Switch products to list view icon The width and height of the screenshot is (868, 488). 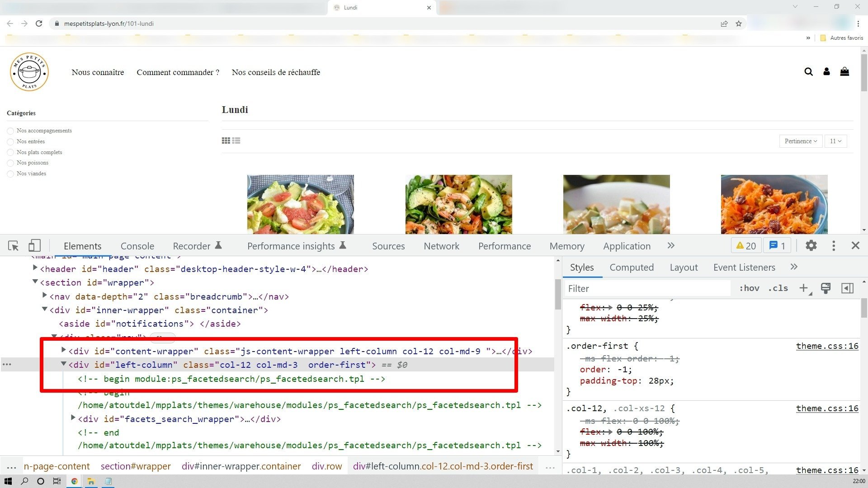click(x=236, y=141)
